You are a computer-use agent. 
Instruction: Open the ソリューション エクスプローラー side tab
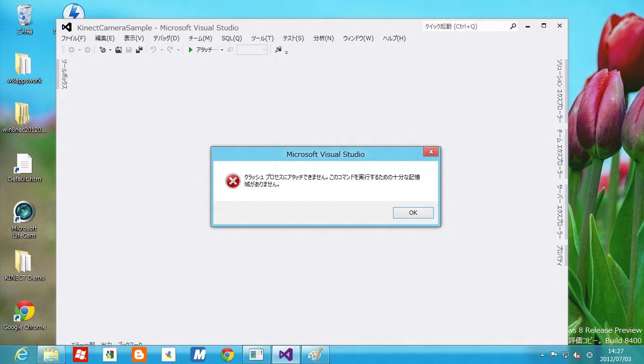coord(560,91)
